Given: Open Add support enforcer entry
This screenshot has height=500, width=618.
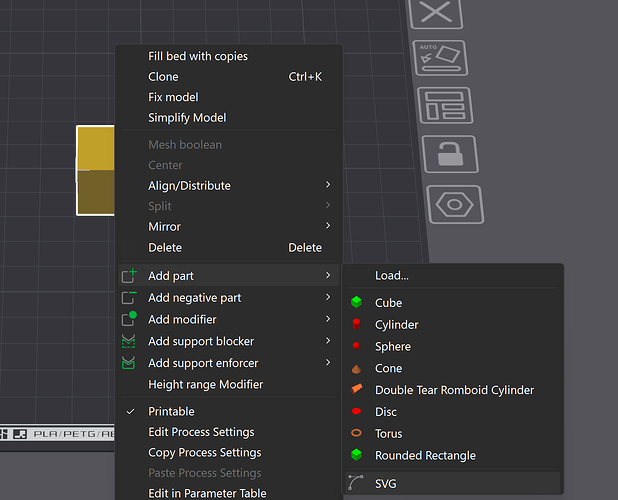Looking at the screenshot, I should [x=203, y=363].
